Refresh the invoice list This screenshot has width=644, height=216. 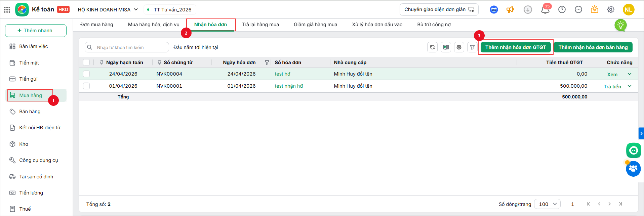click(x=432, y=47)
